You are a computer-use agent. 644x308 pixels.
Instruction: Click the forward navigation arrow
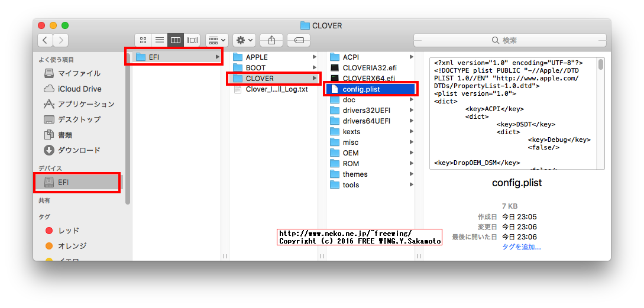60,40
